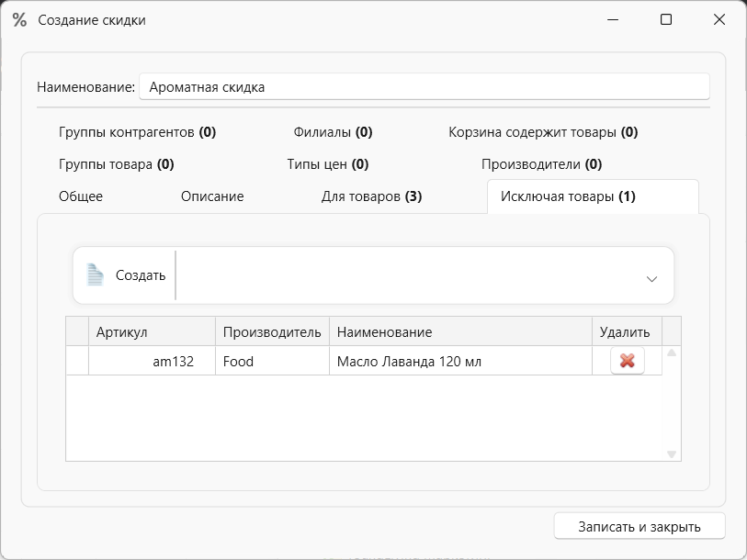Open Корзина содержит товары (0) tab

543,132
